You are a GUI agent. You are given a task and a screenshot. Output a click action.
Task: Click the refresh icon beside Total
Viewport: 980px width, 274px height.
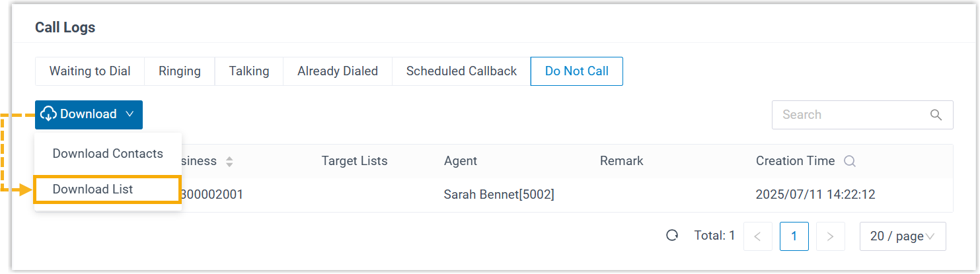pyautogui.click(x=672, y=236)
